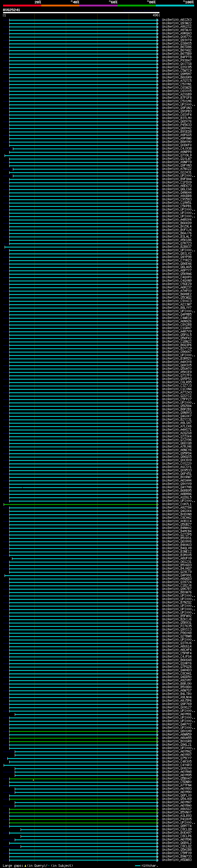The width and height of the screenshot is (197, 868).
Task: Select hit label UniRef100_B0XGR8
Action: tap(177, 741)
